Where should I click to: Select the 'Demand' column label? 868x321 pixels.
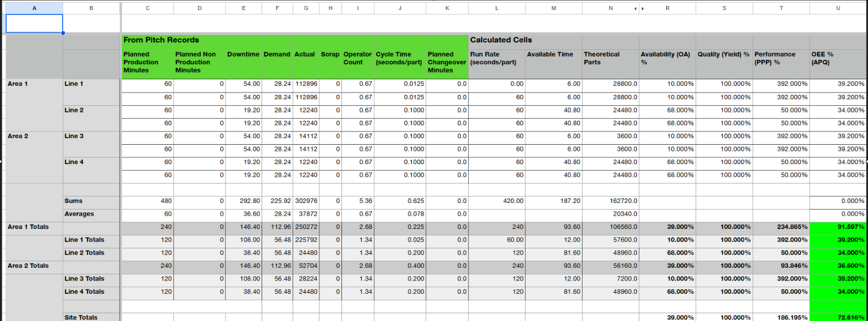pos(278,54)
